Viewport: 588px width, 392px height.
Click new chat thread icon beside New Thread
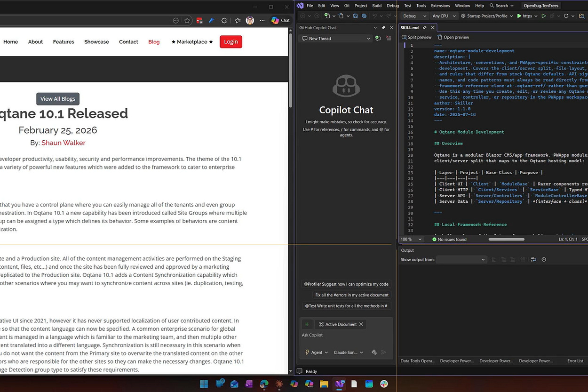(x=378, y=39)
